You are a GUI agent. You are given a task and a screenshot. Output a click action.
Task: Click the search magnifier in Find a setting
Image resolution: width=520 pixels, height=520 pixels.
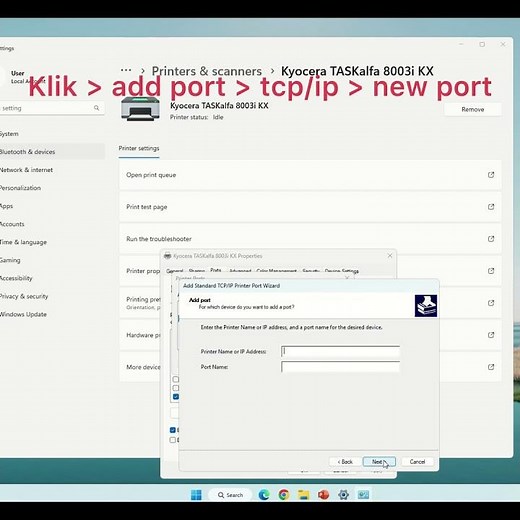[96, 108]
